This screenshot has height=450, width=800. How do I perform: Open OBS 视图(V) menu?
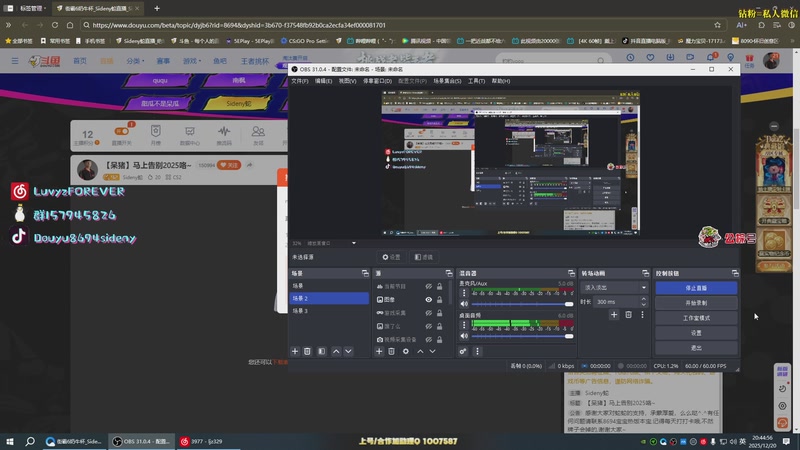347,81
